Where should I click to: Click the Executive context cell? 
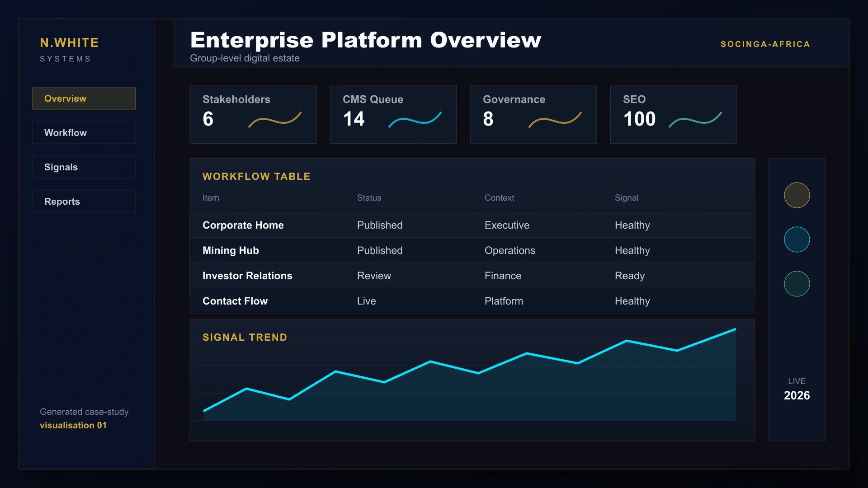coord(507,225)
